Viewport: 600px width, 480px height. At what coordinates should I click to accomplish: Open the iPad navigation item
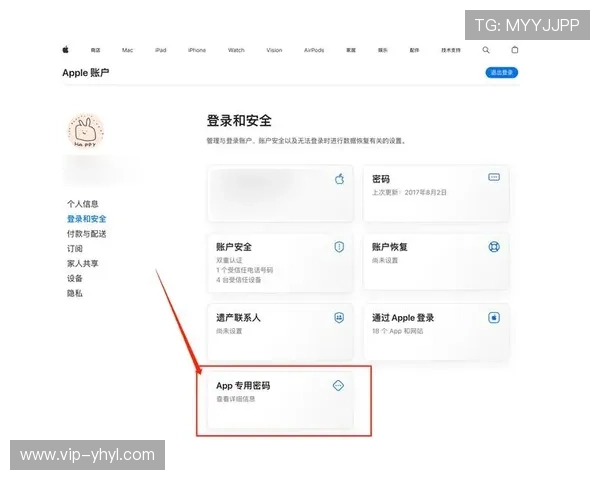point(161,50)
